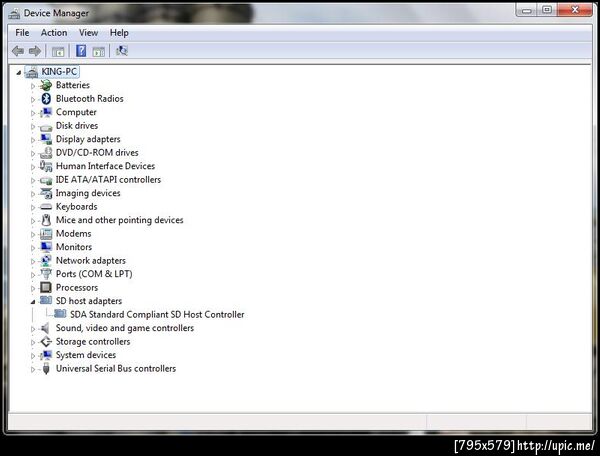This screenshot has height=456, width=600.
Task: Click the Keyboards category icon
Action: click(x=46, y=207)
